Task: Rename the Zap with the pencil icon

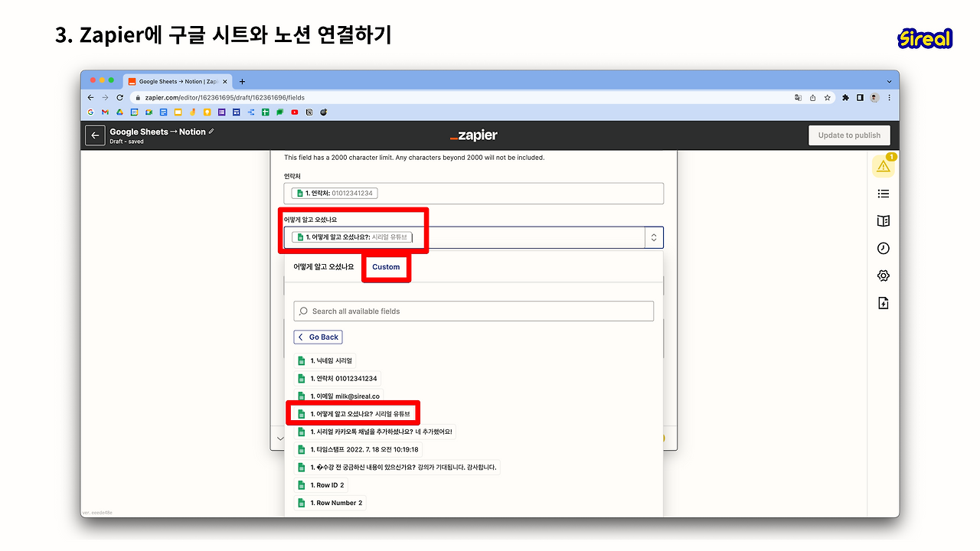Action: click(x=212, y=132)
